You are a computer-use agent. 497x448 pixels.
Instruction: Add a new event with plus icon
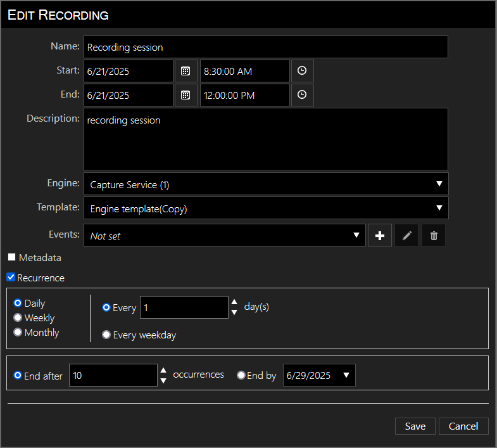pos(380,236)
